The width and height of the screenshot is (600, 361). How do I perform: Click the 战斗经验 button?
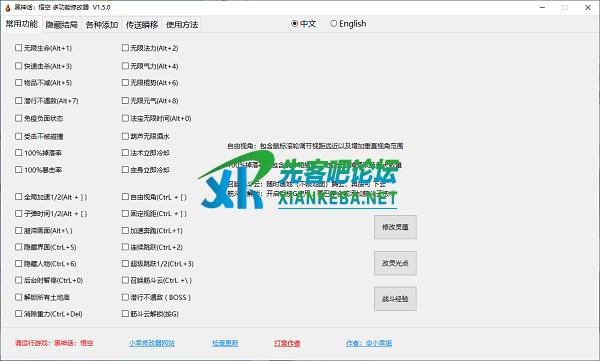coord(395,299)
